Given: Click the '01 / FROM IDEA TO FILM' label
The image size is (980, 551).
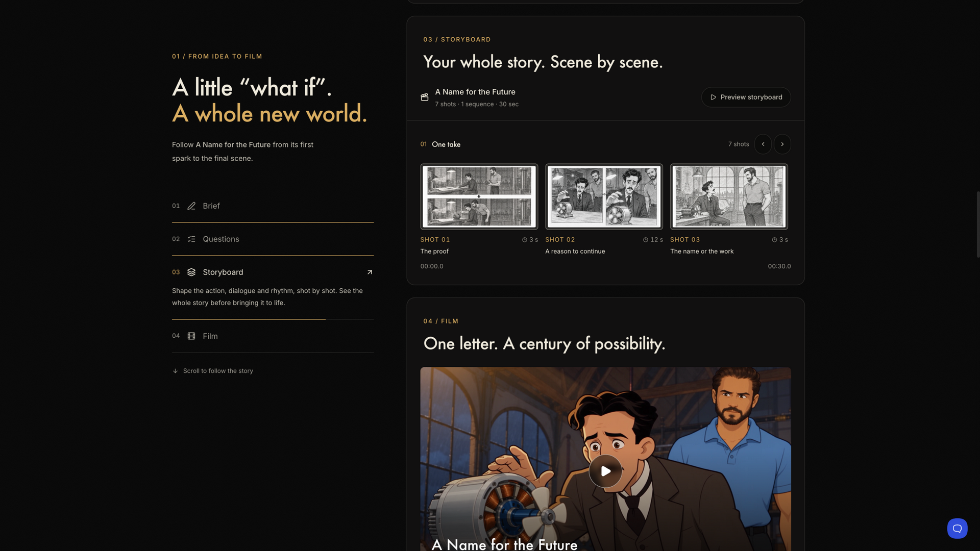Looking at the screenshot, I should [x=217, y=56].
